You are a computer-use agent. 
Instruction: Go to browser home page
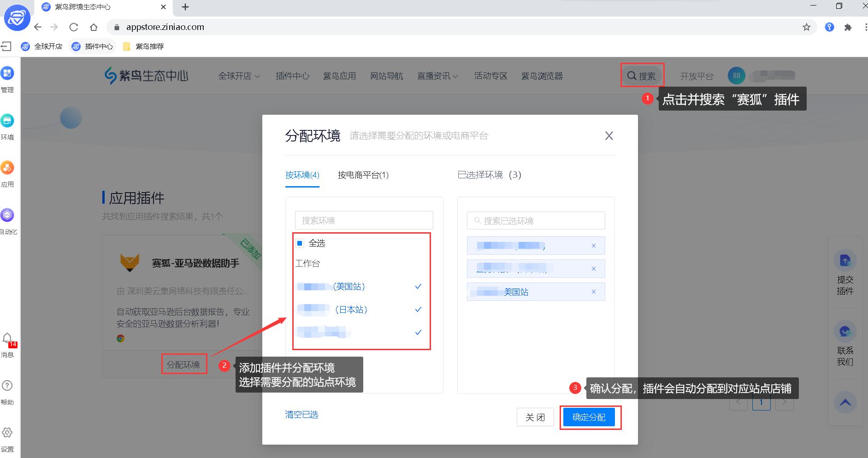tap(94, 27)
